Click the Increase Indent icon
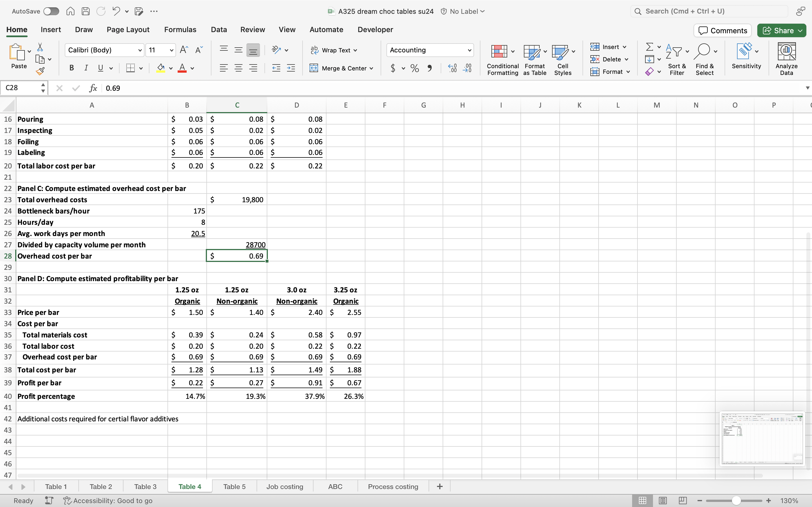812x507 pixels. (x=291, y=68)
